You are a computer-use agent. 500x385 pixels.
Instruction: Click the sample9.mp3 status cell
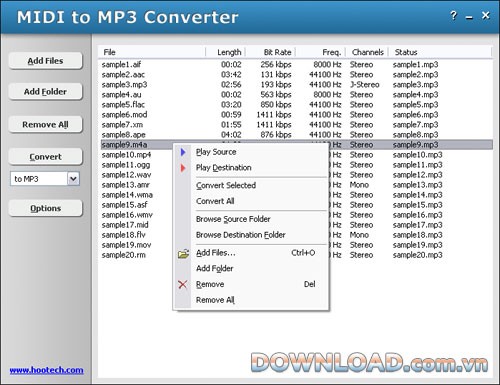pyautogui.click(x=415, y=145)
